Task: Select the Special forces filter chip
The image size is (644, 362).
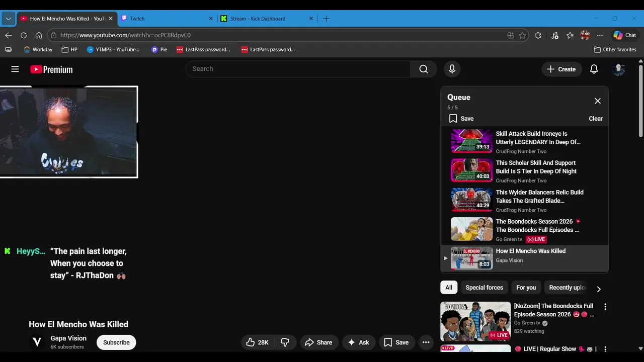Action: (484, 288)
